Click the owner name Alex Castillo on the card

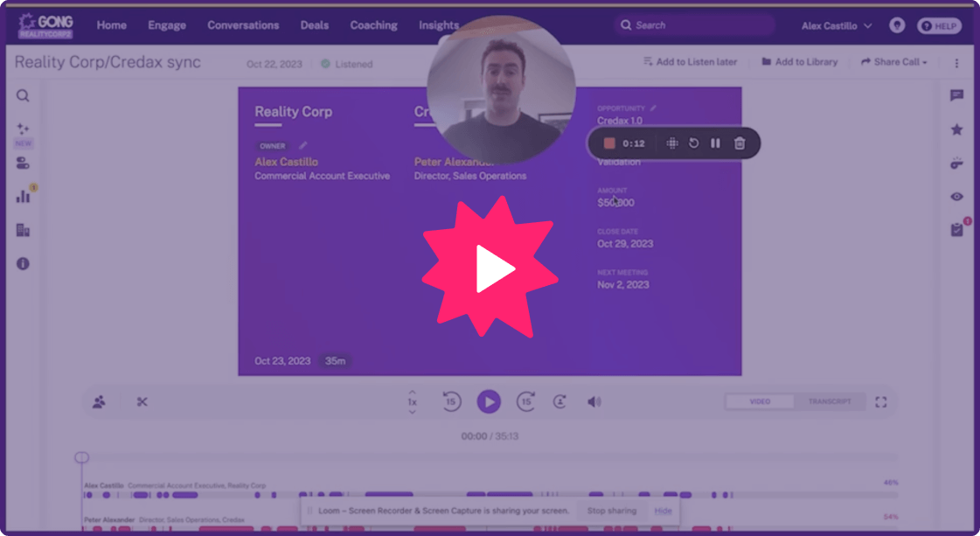coord(286,162)
